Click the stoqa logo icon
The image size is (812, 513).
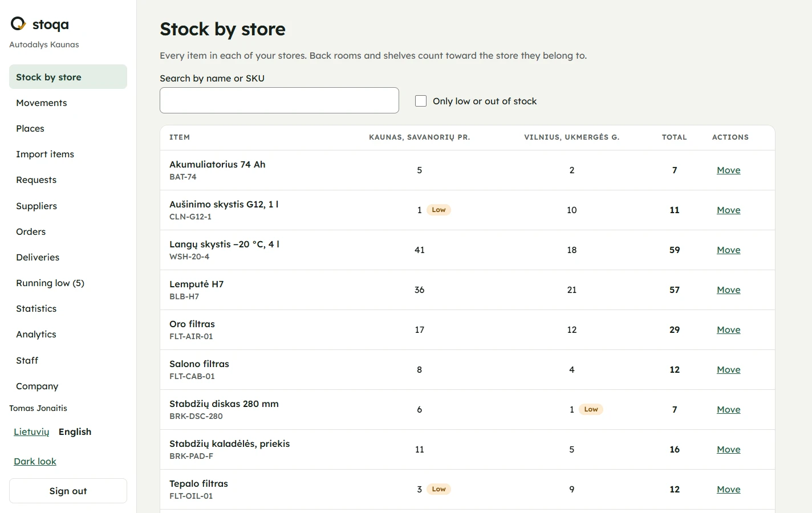pos(18,23)
